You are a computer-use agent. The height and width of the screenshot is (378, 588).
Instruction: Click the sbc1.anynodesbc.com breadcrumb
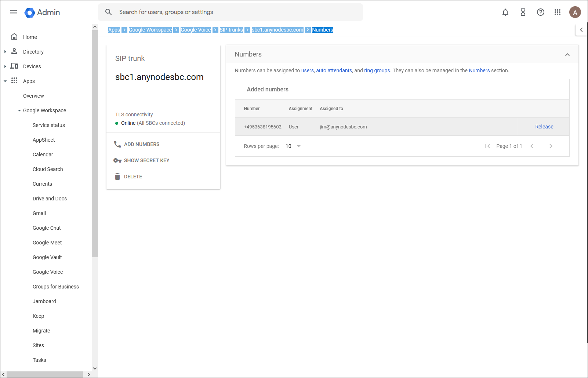[x=277, y=30]
